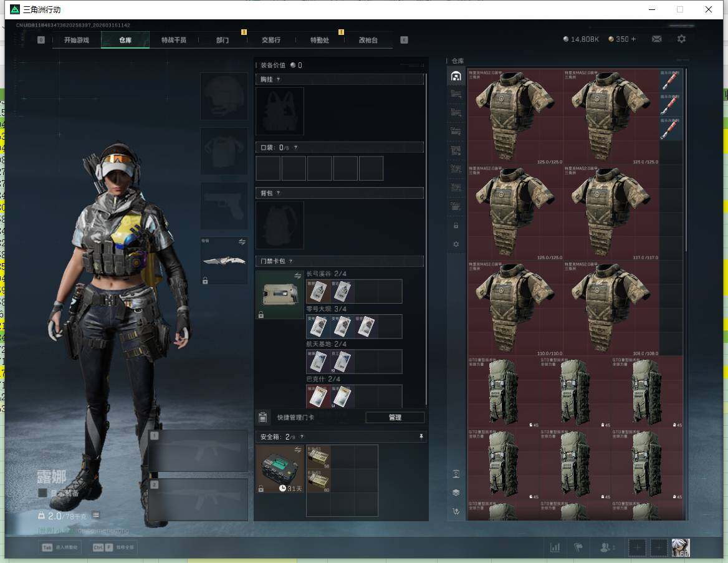Click the recycle cart icon in warehouse sidebar
Screen dimensions: 728x563
point(456,511)
